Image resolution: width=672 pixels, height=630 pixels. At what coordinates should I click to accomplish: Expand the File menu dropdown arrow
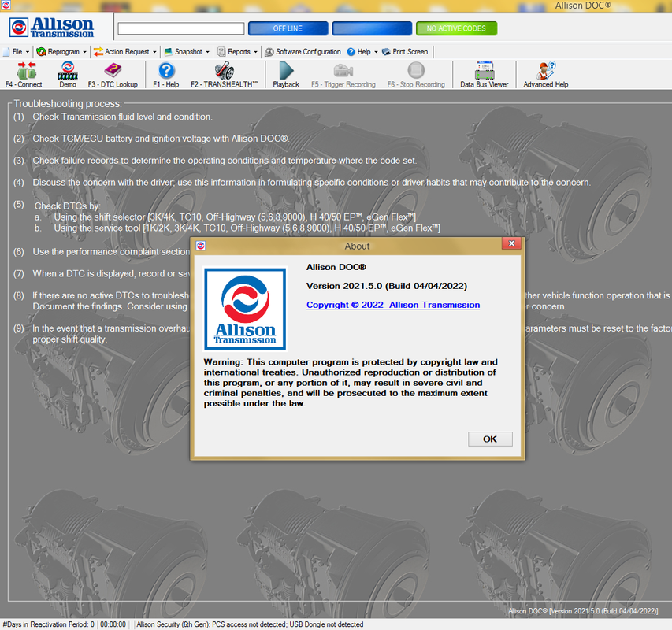(x=28, y=52)
